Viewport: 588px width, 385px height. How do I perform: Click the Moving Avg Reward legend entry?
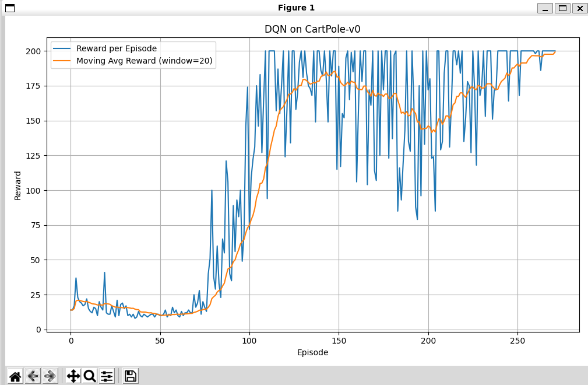click(x=145, y=61)
